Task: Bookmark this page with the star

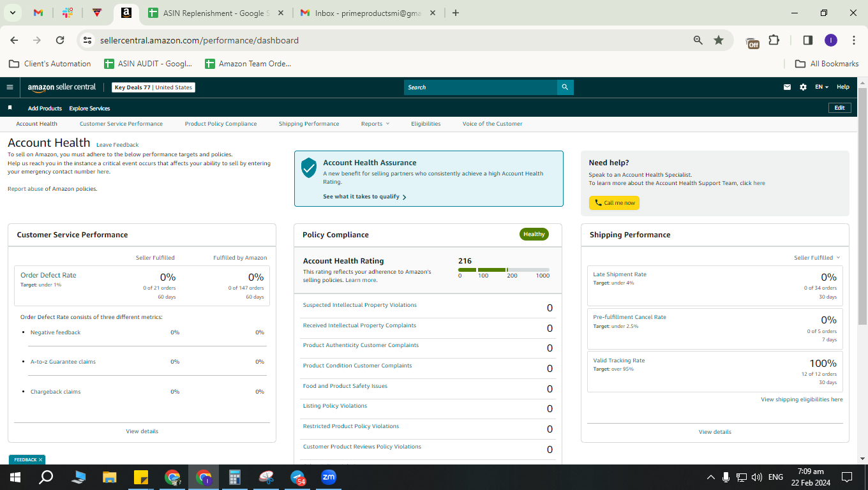Action: tap(719, 40)
